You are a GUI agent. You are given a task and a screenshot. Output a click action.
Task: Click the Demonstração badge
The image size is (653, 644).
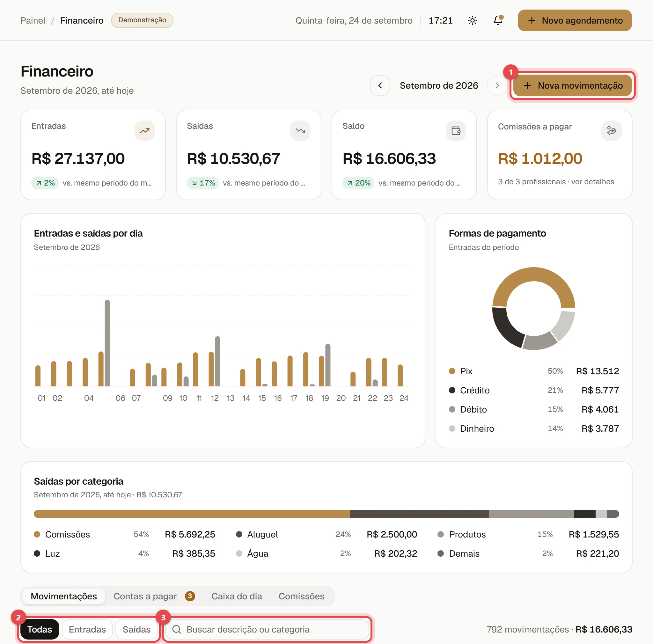142,20
